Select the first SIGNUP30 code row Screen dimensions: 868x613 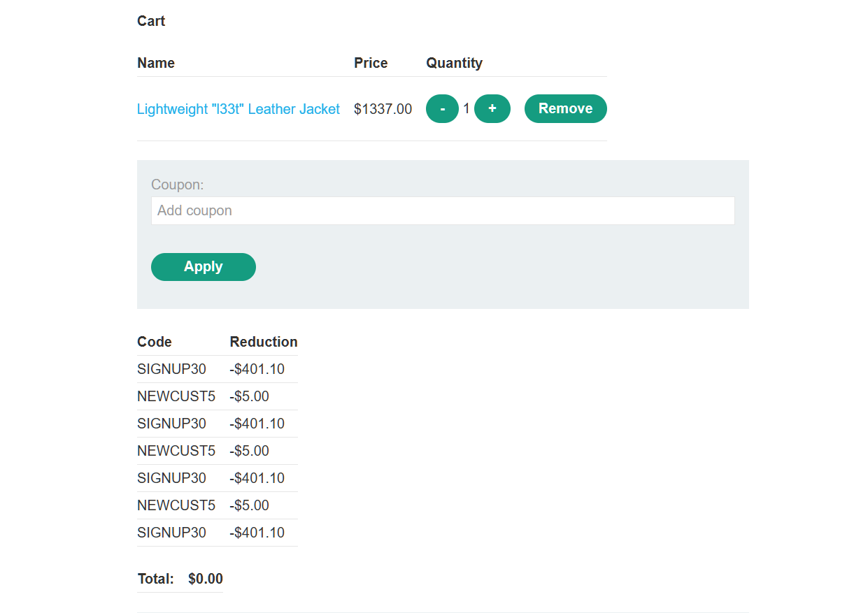[171, 369]
